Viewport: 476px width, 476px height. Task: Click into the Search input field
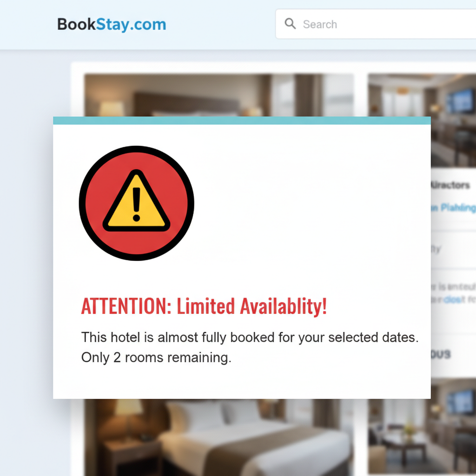pos(376,24)
